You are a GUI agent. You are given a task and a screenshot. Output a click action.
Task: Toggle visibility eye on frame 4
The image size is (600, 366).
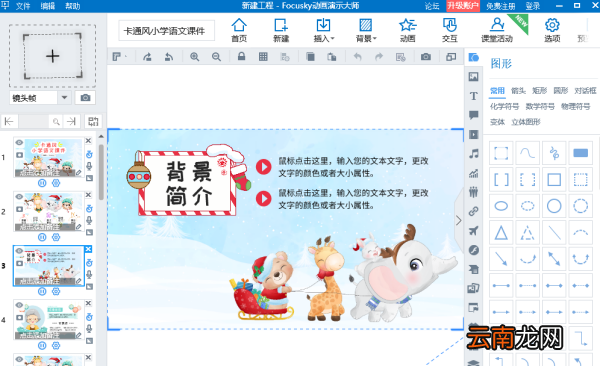(x=19, y=305)
